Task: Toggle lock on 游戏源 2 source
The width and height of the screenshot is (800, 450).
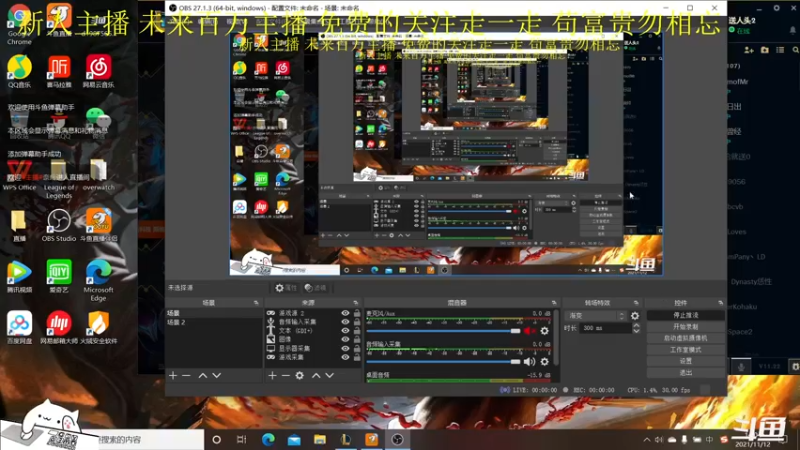Action: click(x=357, y=313)
